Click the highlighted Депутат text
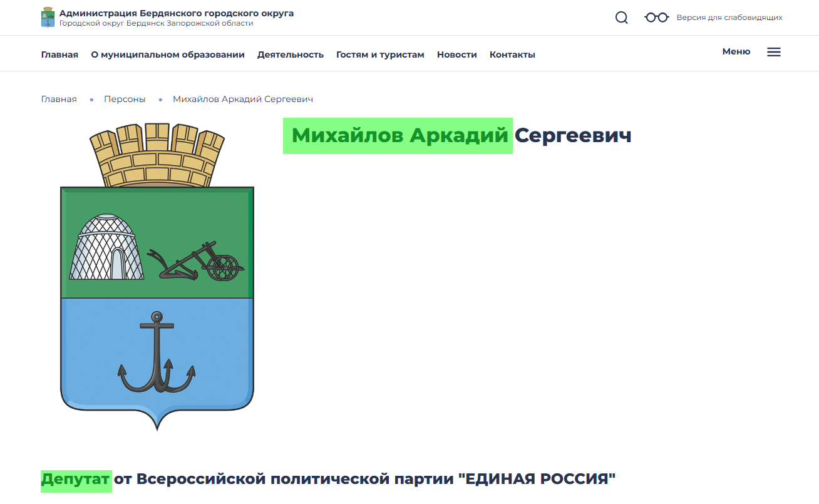The image size is (819, 504). (x=76, y=479)
